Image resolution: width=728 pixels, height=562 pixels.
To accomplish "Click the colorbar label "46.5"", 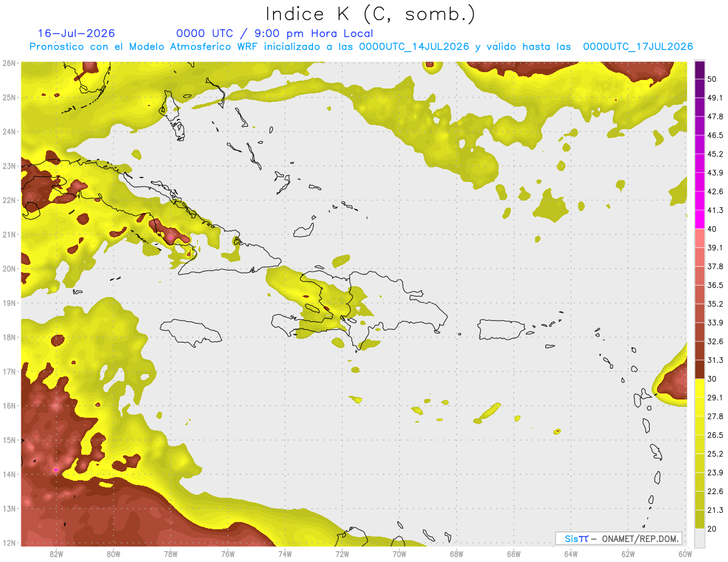I will [x=715, y=135].
